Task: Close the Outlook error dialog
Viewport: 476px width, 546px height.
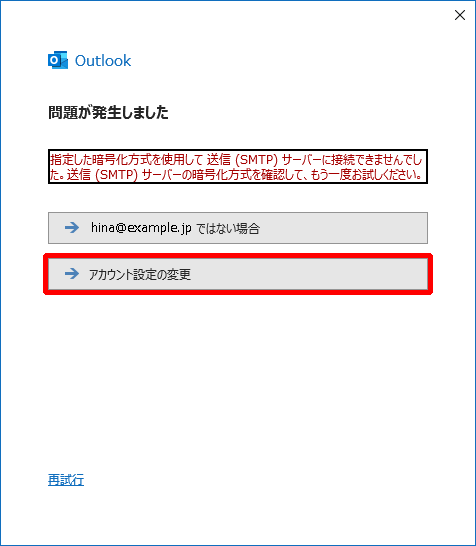Action: coord(460,15)
